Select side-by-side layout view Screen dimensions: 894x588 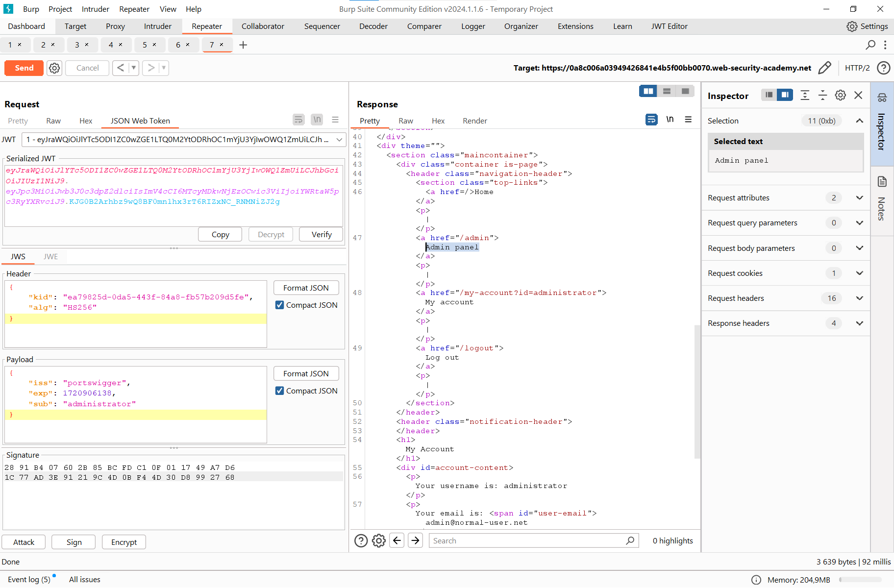[648, 91]
